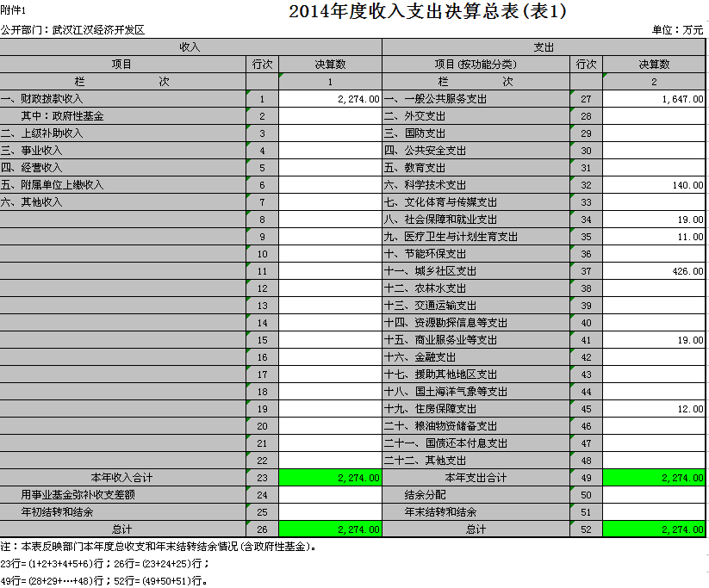Click the 支出 section header cell
Image resolution: width=709 pixels, height=588 pixels.
click(x=544, y=47)
